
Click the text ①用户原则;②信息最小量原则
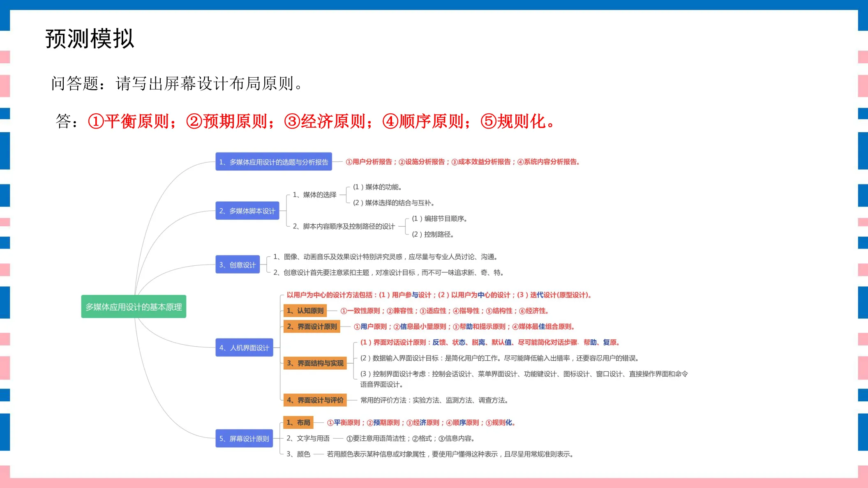[x=464, y=327]
